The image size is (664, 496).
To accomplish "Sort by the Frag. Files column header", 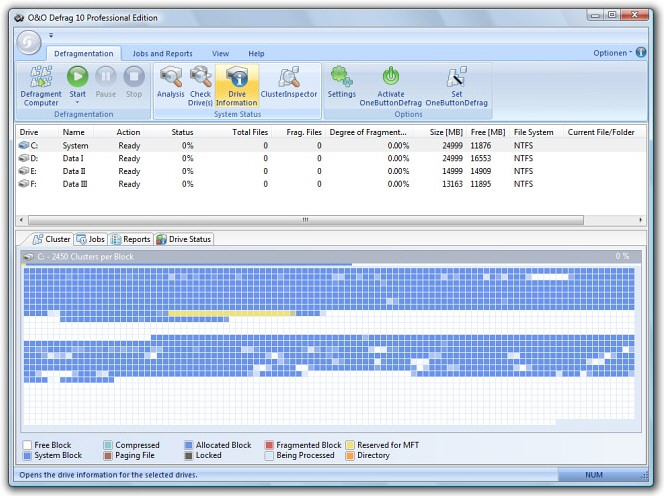I will [299, 132].
